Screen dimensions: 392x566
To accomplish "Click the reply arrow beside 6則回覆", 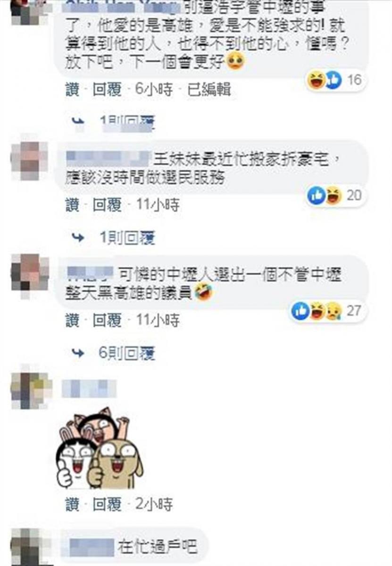I will click(x=78, y=352).
